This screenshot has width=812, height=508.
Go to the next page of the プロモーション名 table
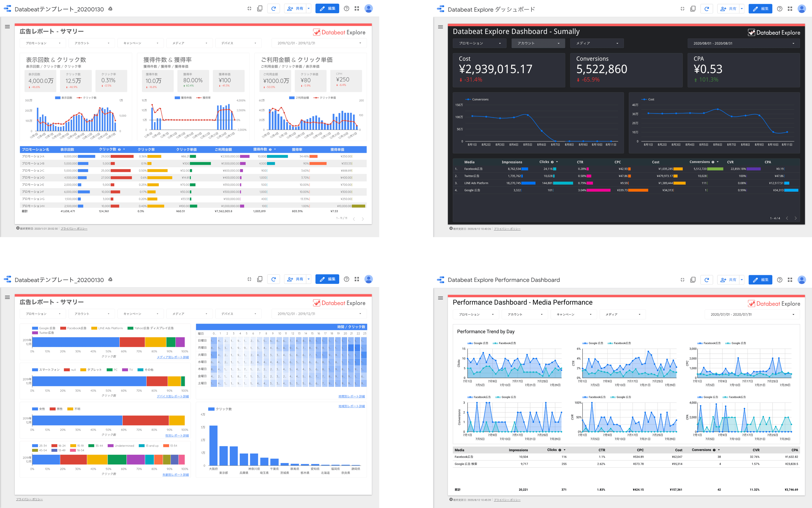pyautogui.click(x=363, y=219)
